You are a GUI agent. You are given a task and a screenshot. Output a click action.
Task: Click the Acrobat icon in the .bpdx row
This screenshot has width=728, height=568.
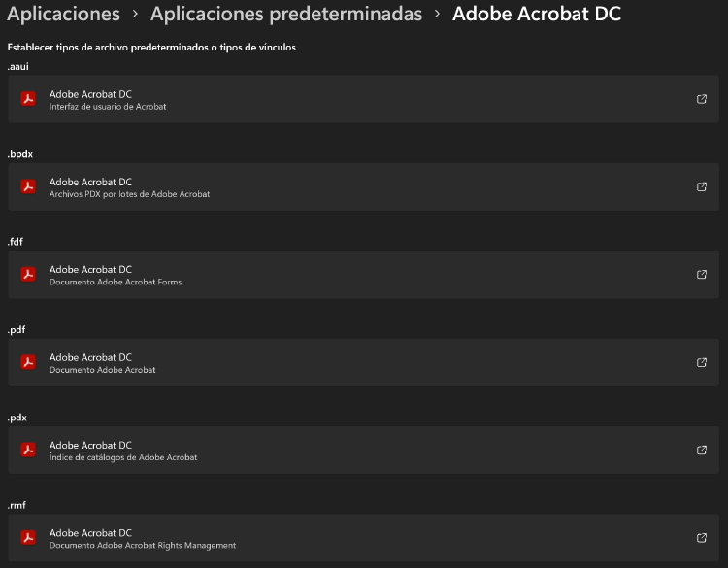click(29, 186)
